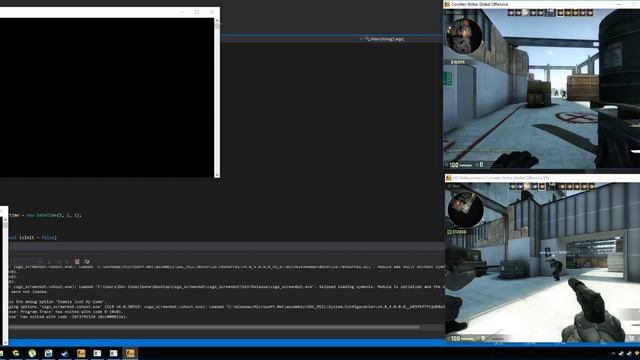Open the green round app on the taskbar
Screen dimensions: 640x360
(x=32, y=353)
